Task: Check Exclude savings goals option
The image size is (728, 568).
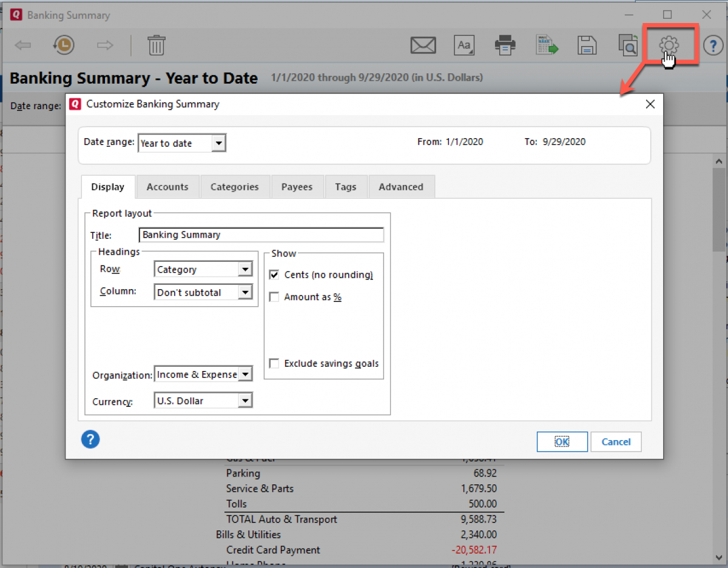Action: coord(274,364)
